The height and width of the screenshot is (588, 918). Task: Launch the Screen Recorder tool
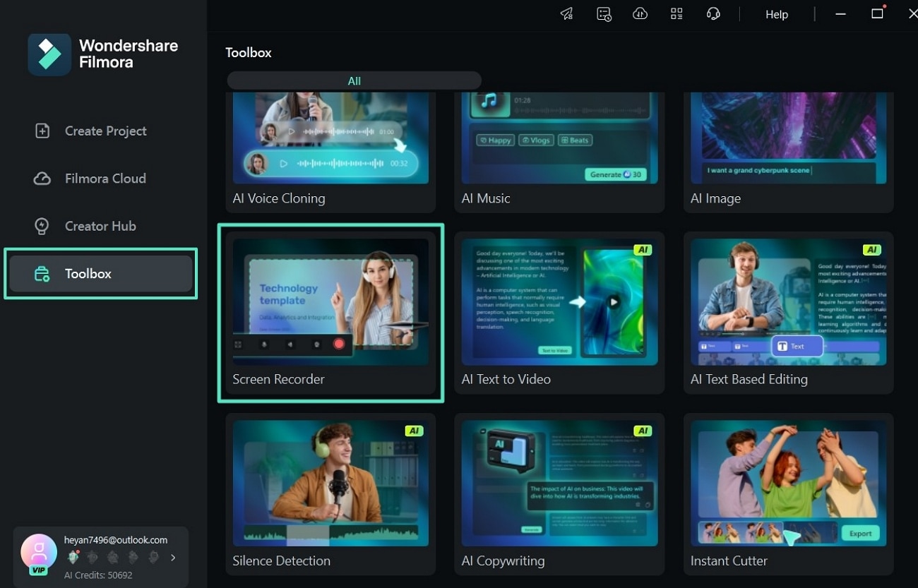coord(330,313)
